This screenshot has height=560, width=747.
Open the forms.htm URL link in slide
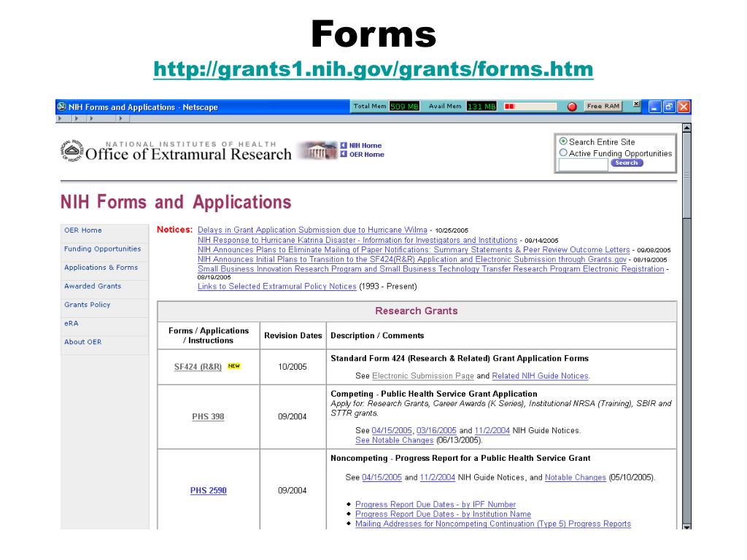373,69
